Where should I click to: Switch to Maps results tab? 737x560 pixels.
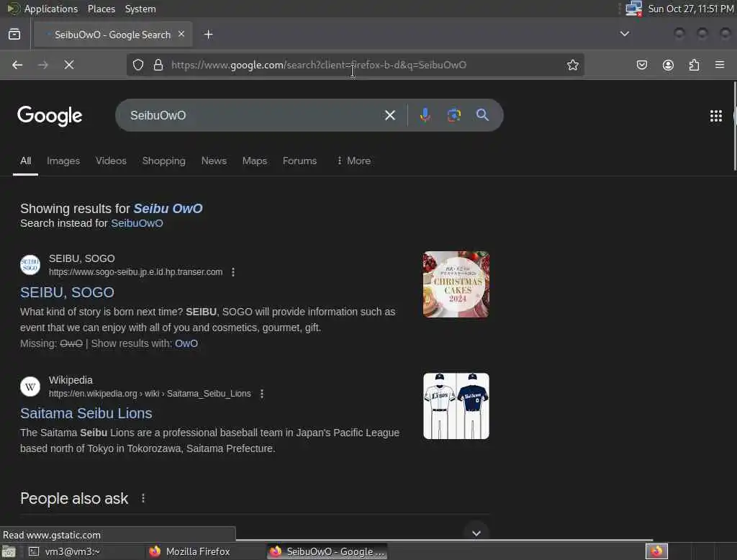click(255, 161)
